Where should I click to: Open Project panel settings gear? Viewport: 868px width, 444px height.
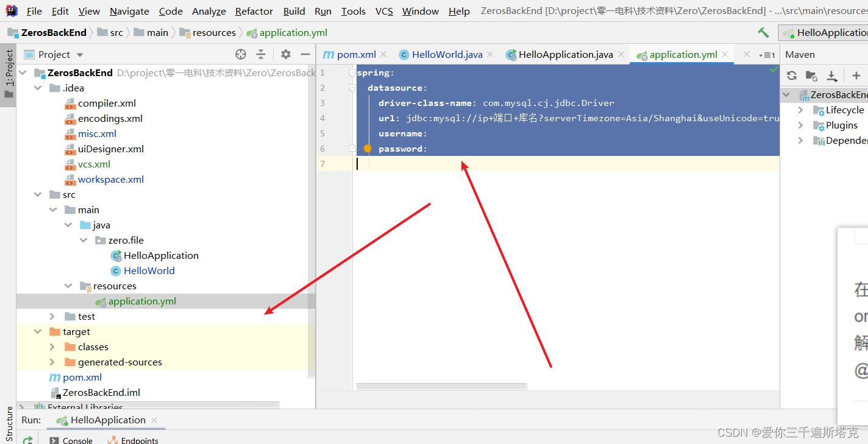(x=286, y=54)
